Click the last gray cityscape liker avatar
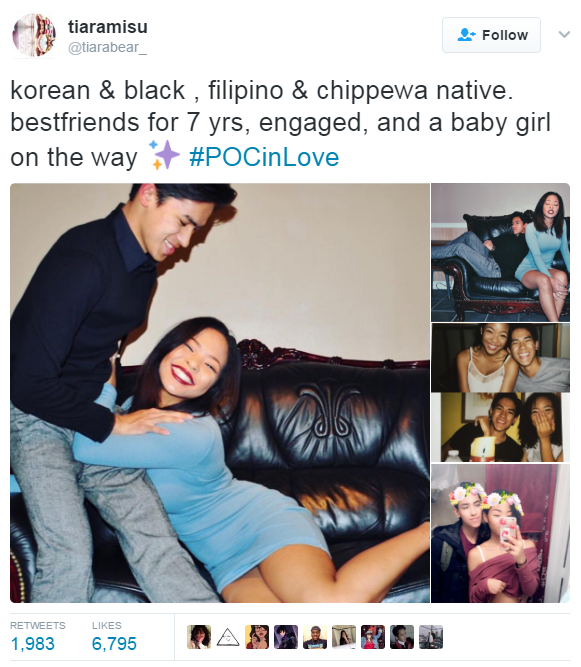Image resolution: width=581 pixels, height=667 pixels. coord(431,637)
